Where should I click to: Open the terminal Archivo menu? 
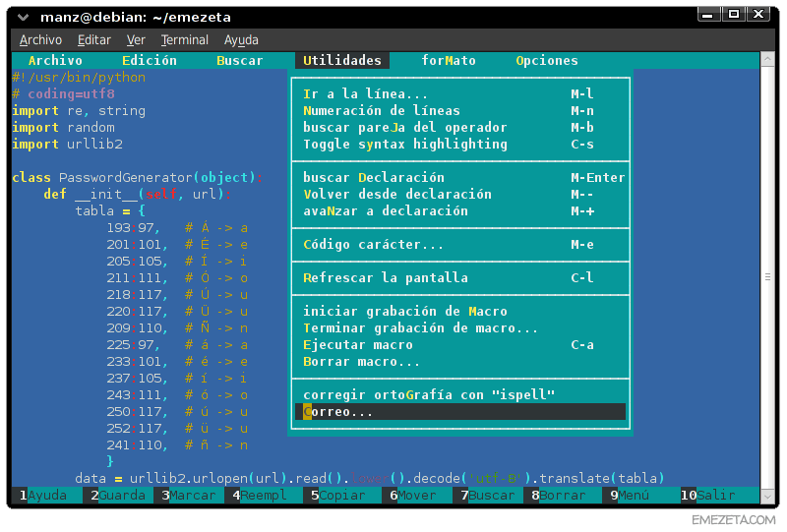pyautogui.click(x=40, y=40)
